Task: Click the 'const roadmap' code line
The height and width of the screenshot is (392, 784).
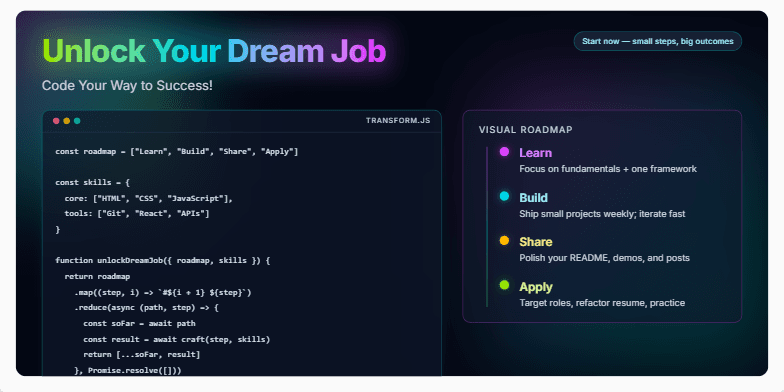Action: 176,152
